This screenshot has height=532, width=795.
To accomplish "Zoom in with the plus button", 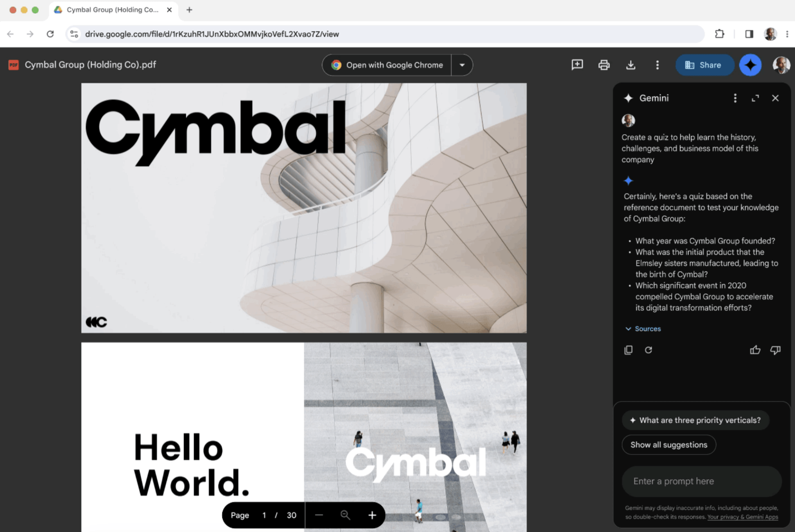I will [x=372, y=515].
